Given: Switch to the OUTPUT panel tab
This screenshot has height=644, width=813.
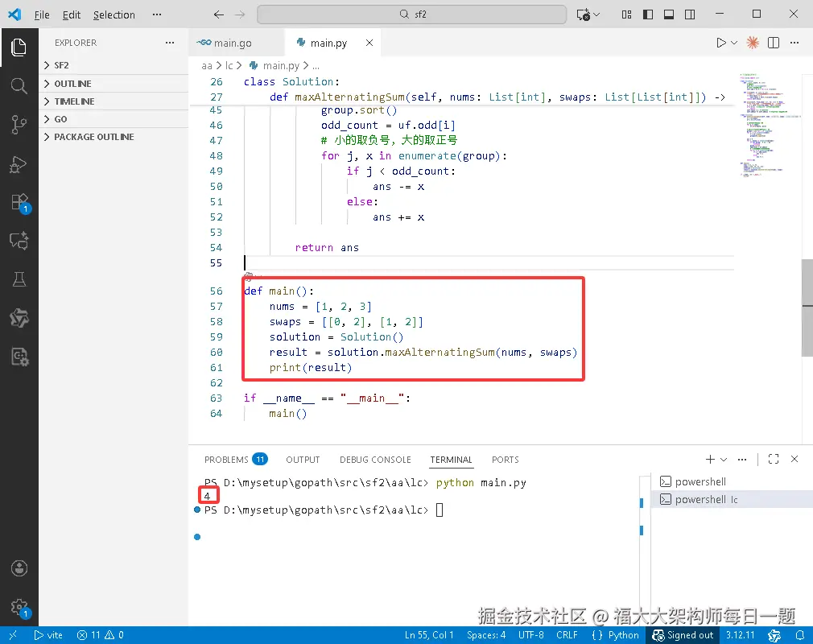Looking at the screenshot, I should [303, 460].
